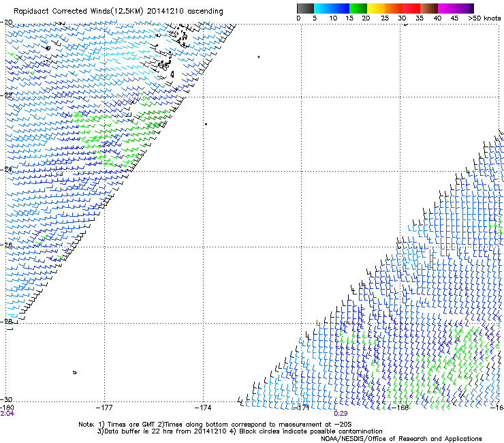Click the '-26' latitude axis label
Image resolution: width=504 pixels, height=443 pixels.
click(6, 245)
